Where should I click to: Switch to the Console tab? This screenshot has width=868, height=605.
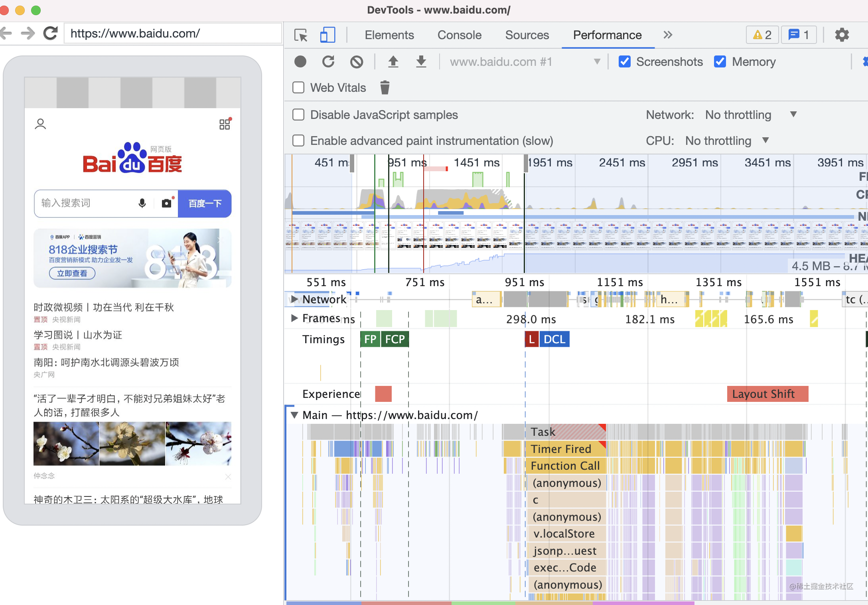(x=459, y=35)
